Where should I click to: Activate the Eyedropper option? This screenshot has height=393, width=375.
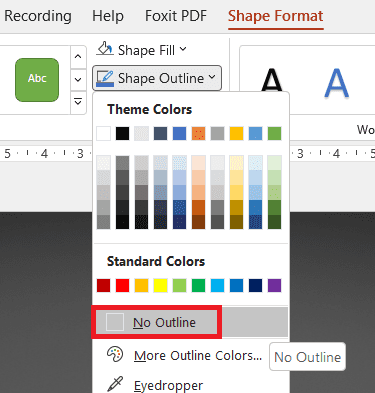point(191,385)
